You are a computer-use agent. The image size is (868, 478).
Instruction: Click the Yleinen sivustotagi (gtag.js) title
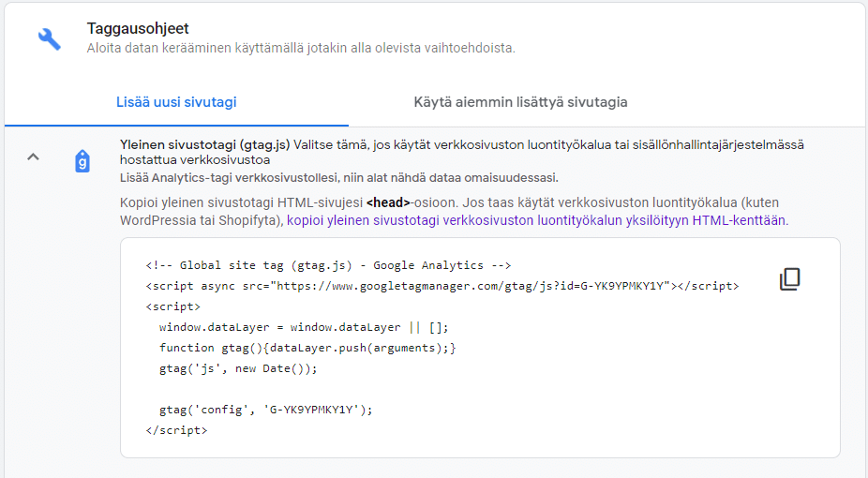pyautogui.click(x=205, y=144)
